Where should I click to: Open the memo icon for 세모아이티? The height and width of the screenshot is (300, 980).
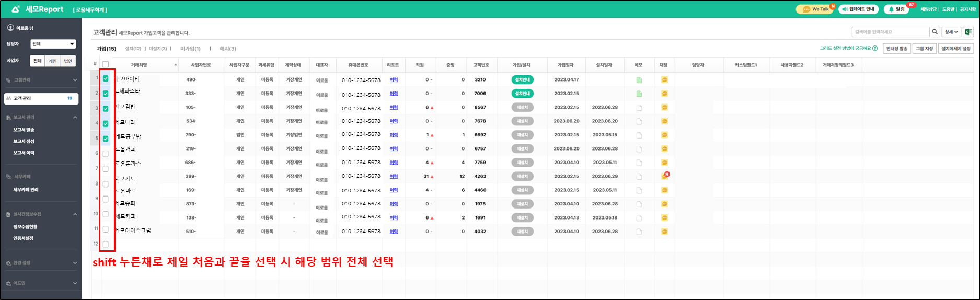(639, 80)
